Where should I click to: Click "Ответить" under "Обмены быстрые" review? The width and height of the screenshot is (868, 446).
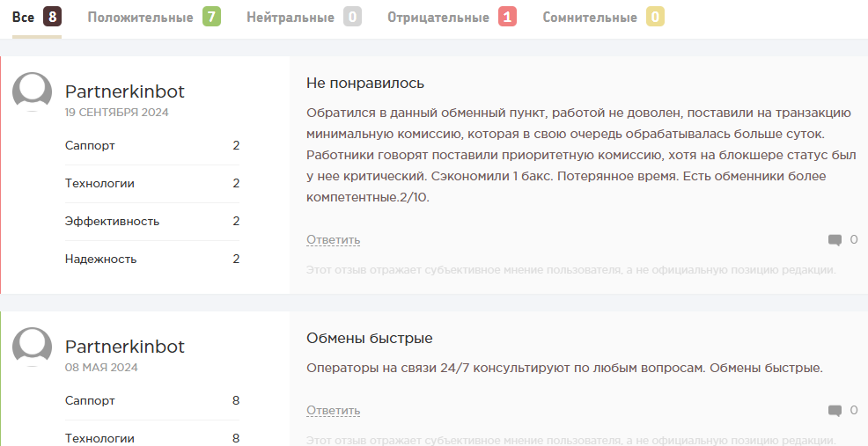pos(334,411)
